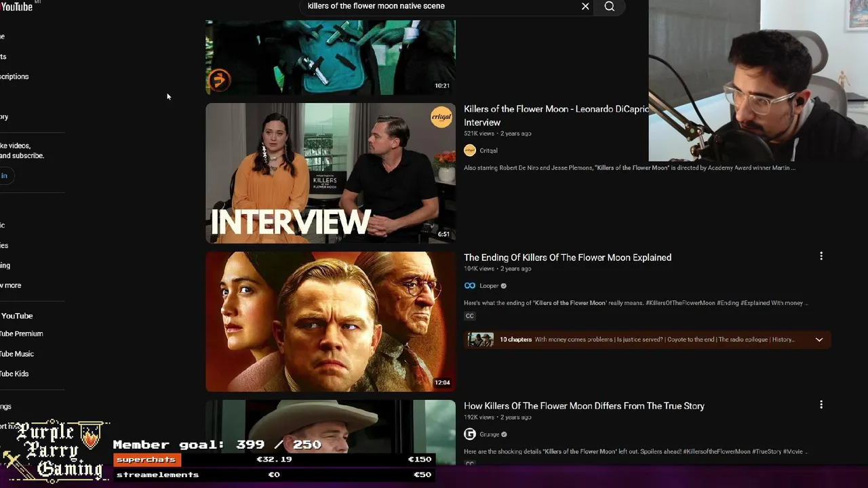Click the streamelements goal progress bar
The image size is (868, 488).
point(273,474)
